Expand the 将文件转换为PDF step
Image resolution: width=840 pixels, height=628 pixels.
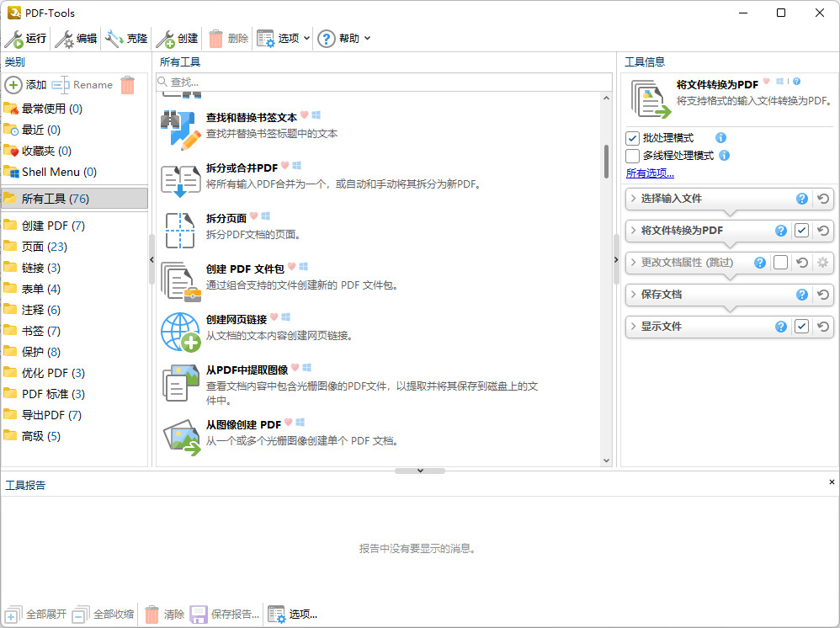coord(633,231)
